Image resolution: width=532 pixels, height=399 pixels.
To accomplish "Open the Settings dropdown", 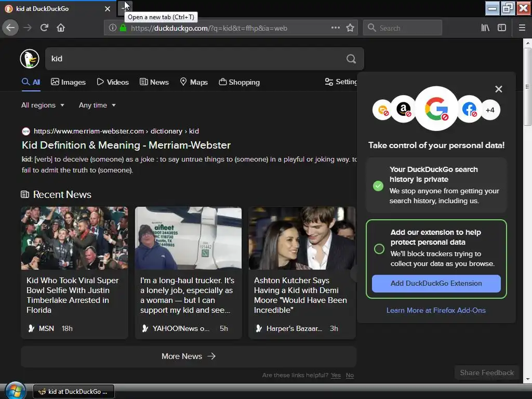I will click(x=341, y=82).
